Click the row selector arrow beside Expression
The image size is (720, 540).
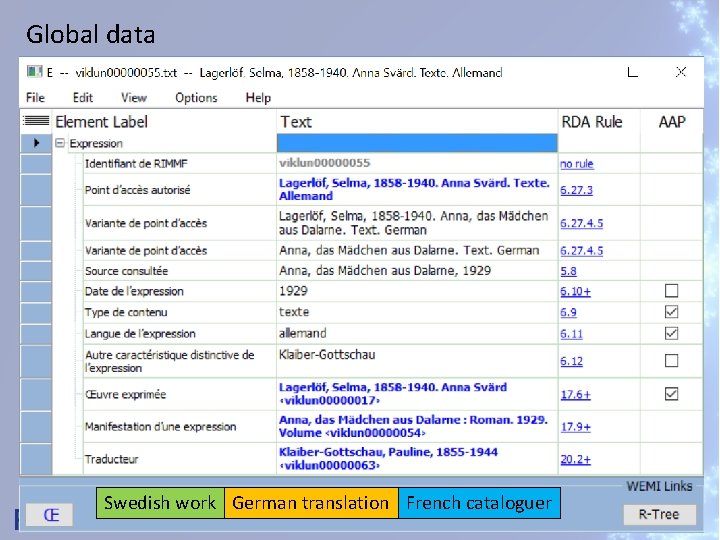coord(37,143)
